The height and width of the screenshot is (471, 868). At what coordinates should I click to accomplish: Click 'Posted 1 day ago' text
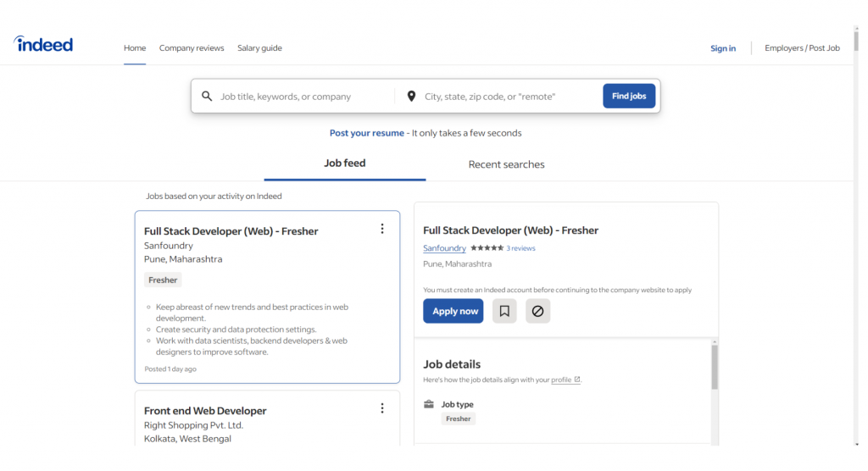(x=170, y=368)
